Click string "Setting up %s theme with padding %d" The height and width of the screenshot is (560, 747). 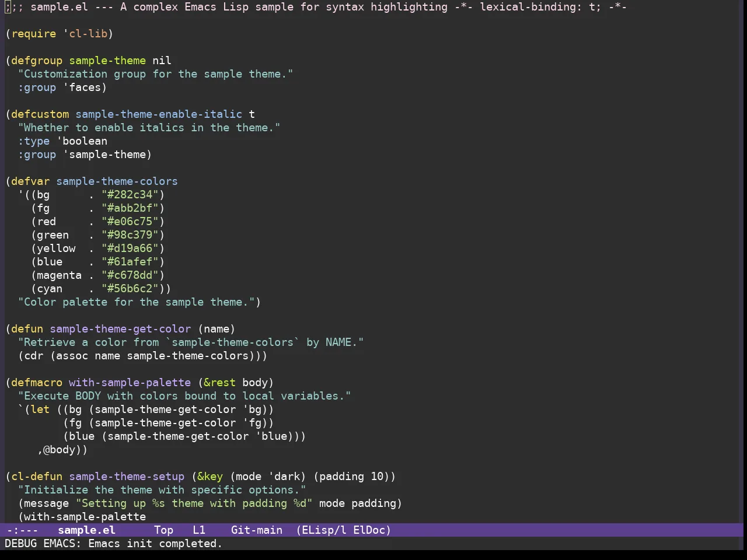(x=194, y=503)
